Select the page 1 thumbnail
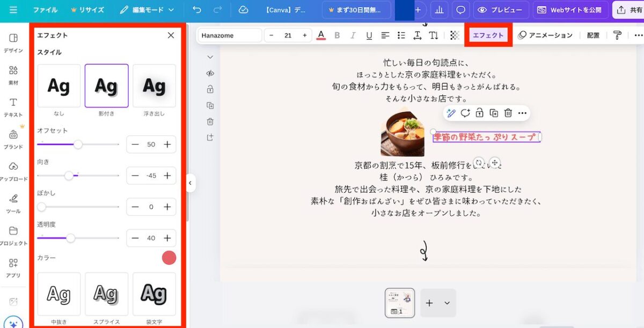The height and width of the screenshot is (328, 644). [x=400, y=303]
